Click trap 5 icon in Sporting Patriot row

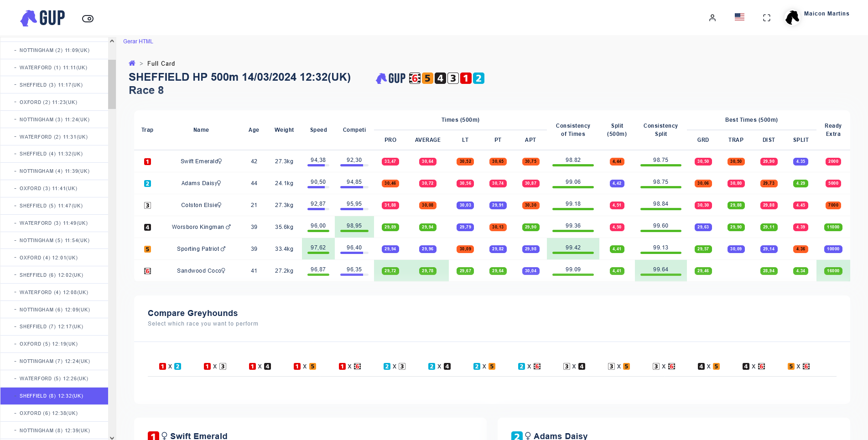(147, 249)
